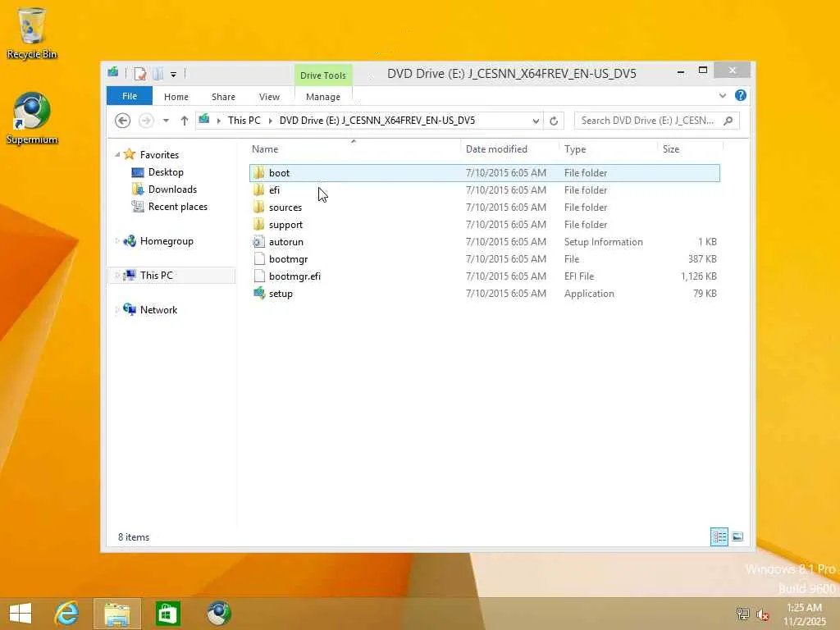Sort by the Type column header
Image resolution: width=840 pixels, height=630 pixels.
pyautogui.click(x=608, y=149)
